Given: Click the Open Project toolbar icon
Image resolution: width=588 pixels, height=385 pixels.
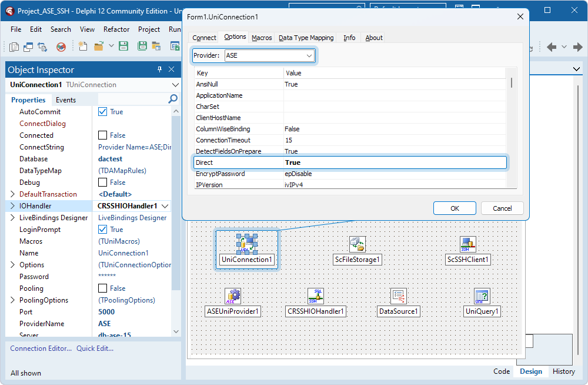Looking at the screenshot, I should (155, 46).
